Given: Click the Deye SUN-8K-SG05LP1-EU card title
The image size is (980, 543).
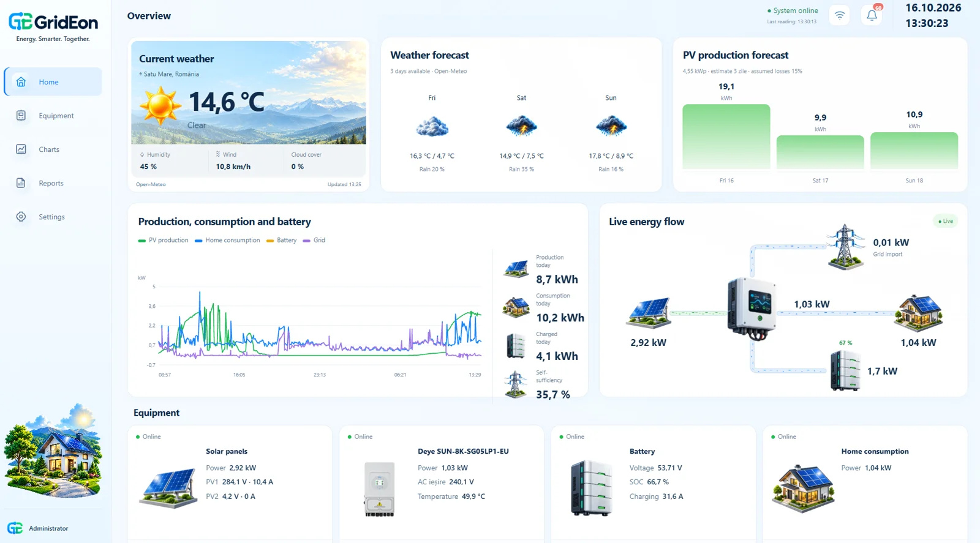Looking at the screenshot, I should click(463, 451).
